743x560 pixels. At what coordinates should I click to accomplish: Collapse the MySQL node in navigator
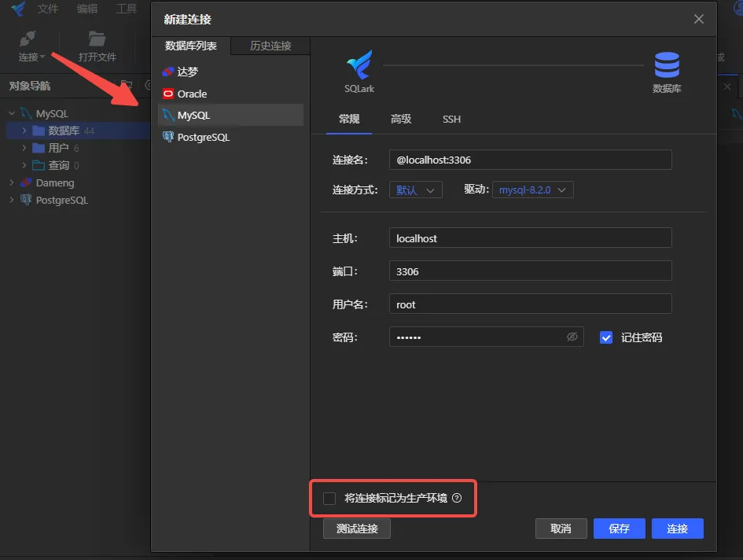(12, 113)
